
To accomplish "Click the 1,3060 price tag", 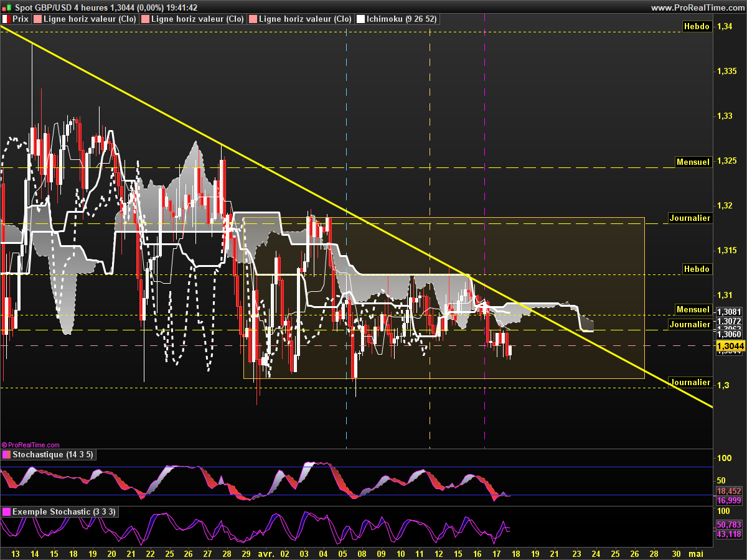I will (x=728, y=334).
